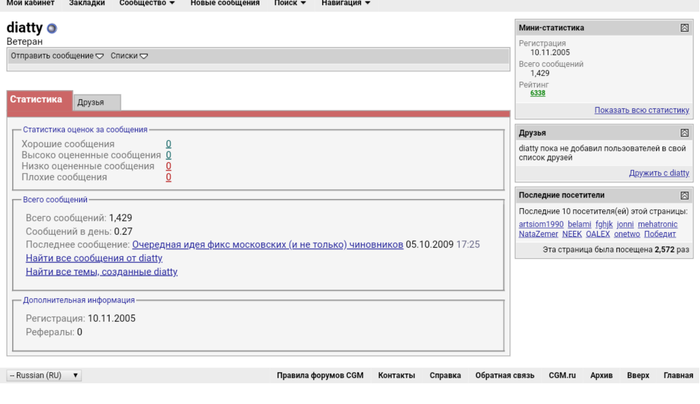Collapse the Последние посетители panel
Viewport: 700px width, 404px height.
[684, 195]
